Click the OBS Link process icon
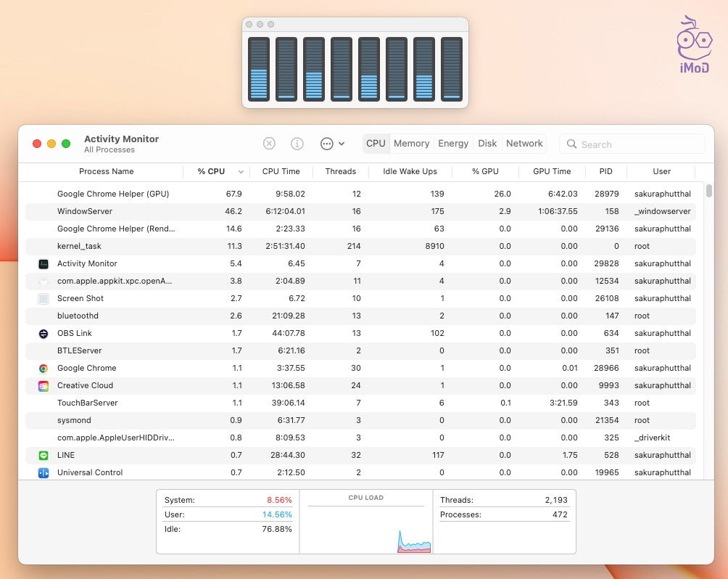 [43, 333]
